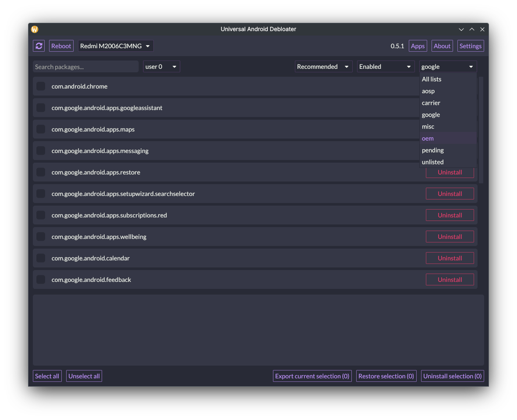Tick the wellbeing package checkbox
This screenshot has height=420, width=517.
pyautogui.click(x=41, y=237)
